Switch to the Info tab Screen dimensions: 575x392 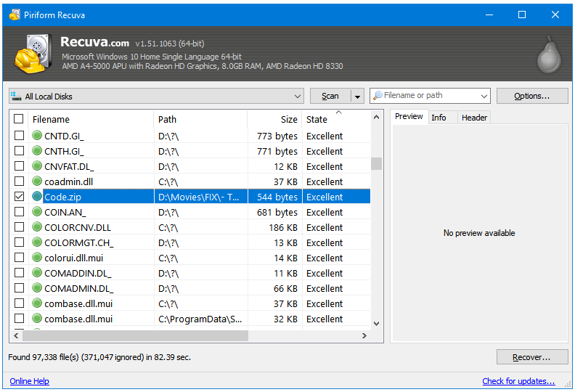point(439,118)
